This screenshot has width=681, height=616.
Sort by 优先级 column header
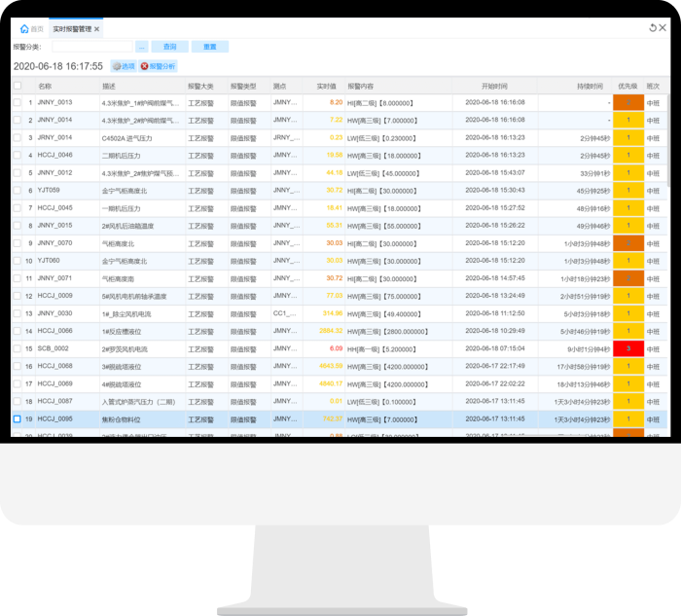click(x=627, y=86)
